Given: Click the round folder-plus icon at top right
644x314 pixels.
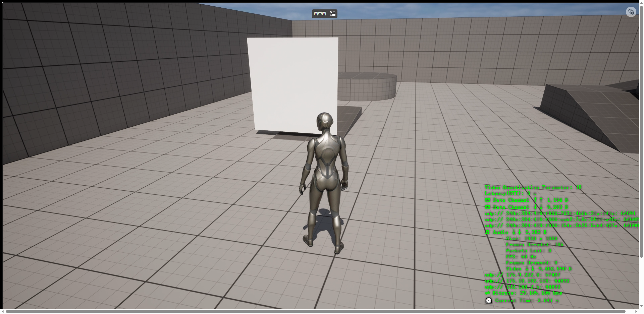Looking at the screenshot, I should click(631, 12).
